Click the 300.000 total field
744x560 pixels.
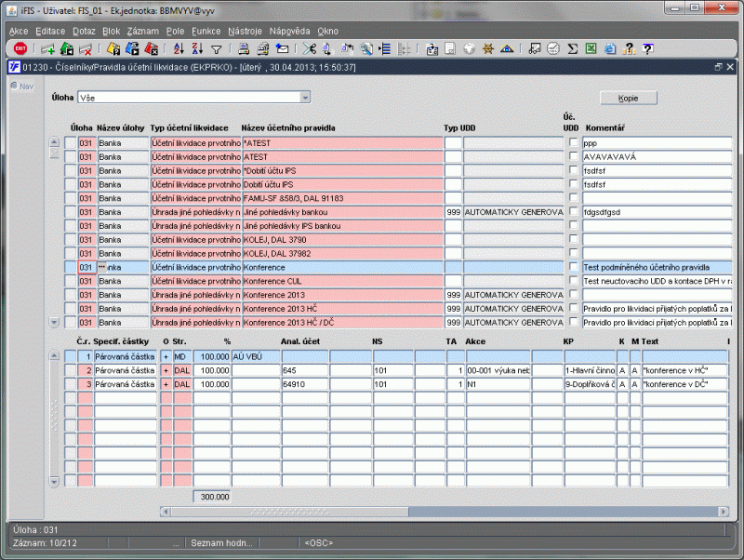(x=212, y=497)
